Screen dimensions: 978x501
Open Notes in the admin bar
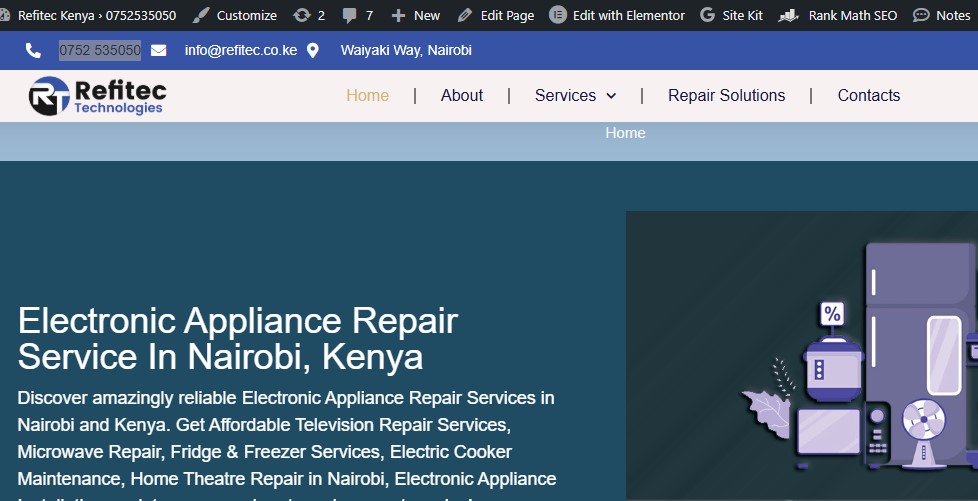coord(953,15)
